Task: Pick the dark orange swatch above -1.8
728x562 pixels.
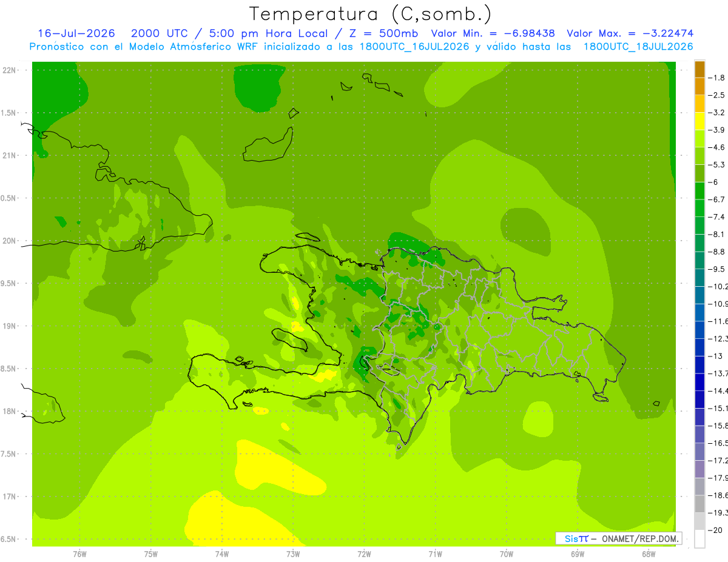Action: (x=699, y=69)
